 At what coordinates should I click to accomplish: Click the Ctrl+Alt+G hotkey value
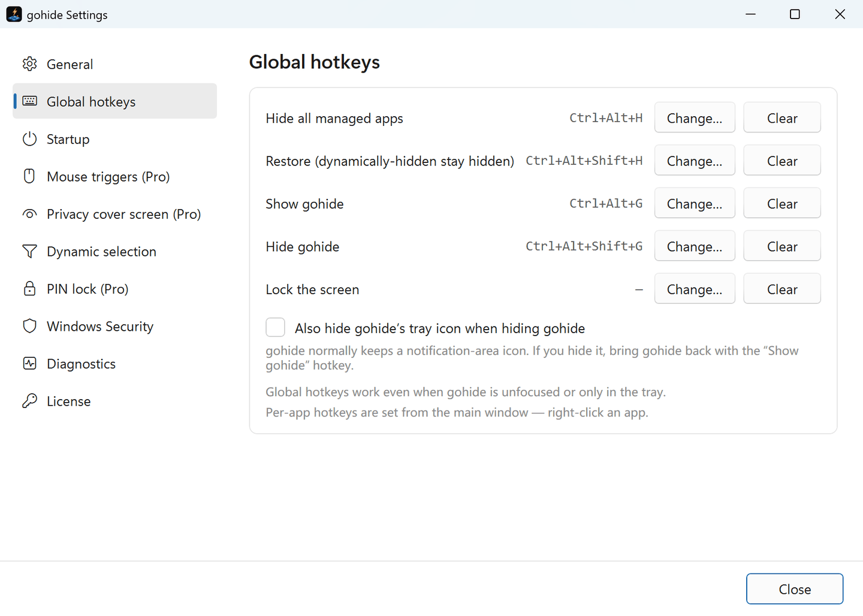tap(606, 203)
